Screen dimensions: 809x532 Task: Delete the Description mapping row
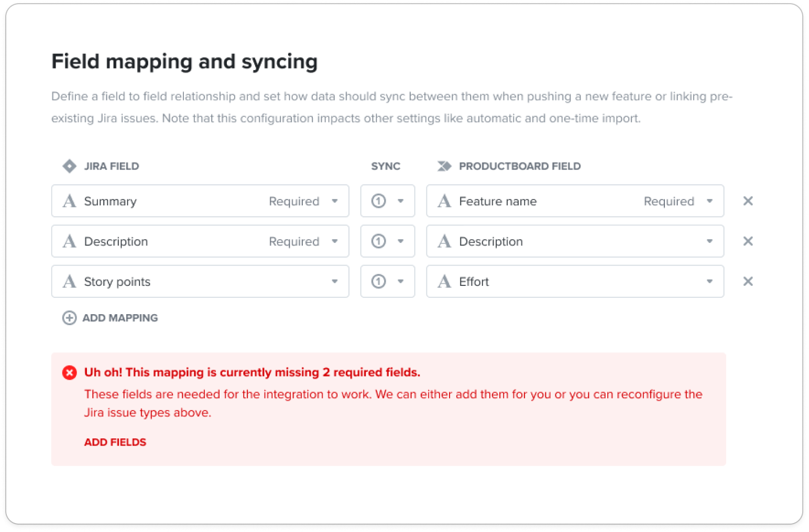point(748,241)
